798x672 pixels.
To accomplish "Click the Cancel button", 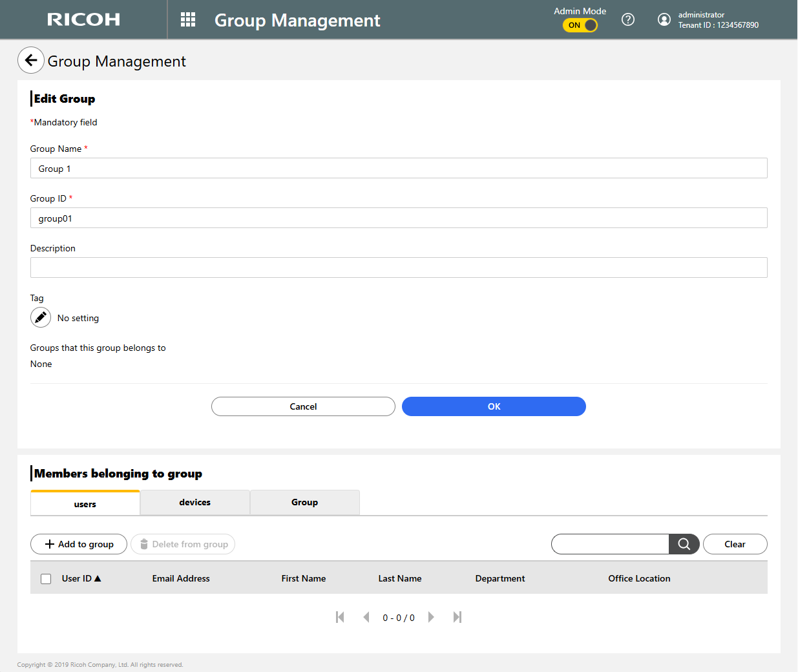I will 302,406.
